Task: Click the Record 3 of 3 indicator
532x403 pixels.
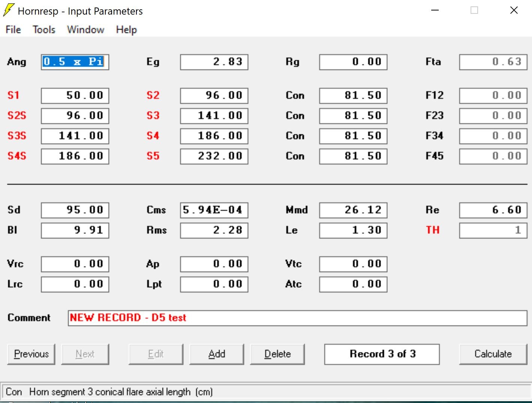Action: 382,354
